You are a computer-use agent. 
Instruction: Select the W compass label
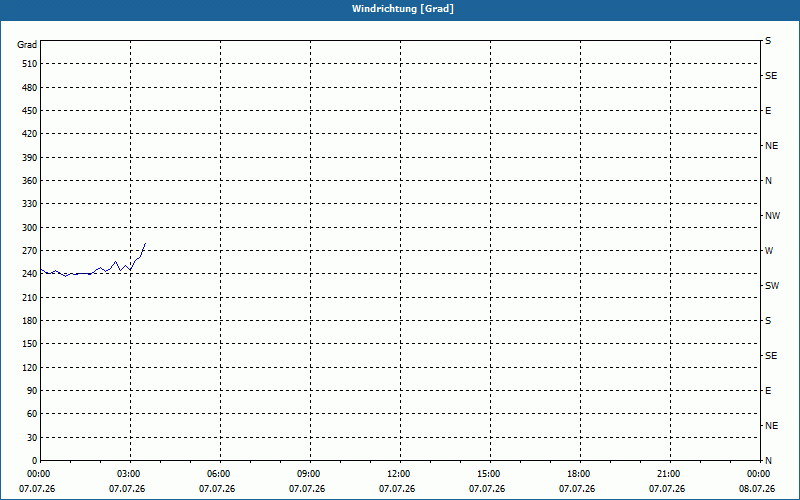[769, 251]
